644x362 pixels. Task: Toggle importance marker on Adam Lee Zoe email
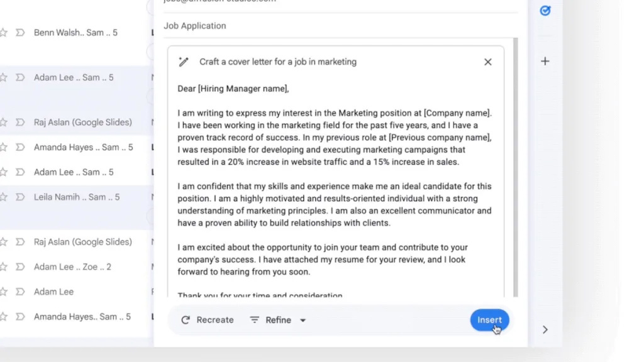(x=20, y=266)
